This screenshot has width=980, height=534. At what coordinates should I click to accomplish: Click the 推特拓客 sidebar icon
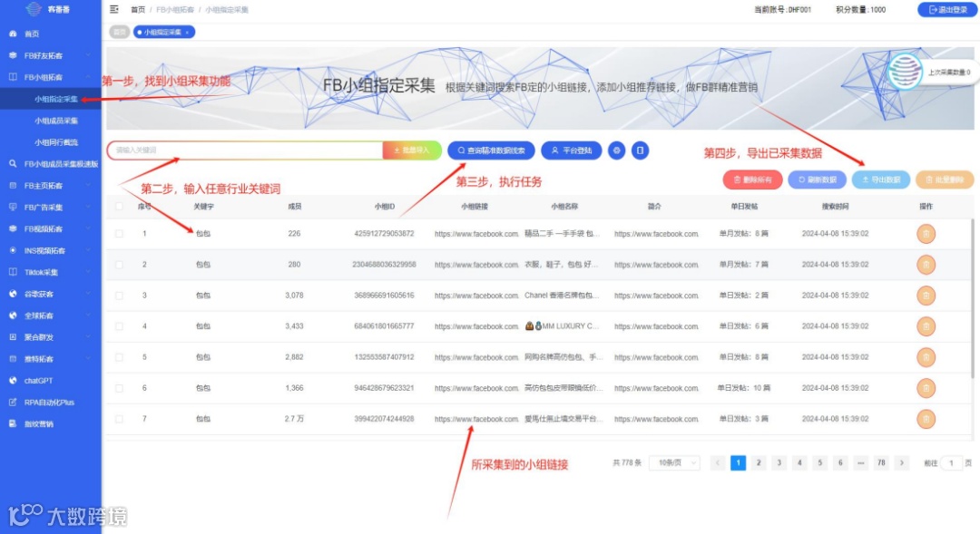13,359
